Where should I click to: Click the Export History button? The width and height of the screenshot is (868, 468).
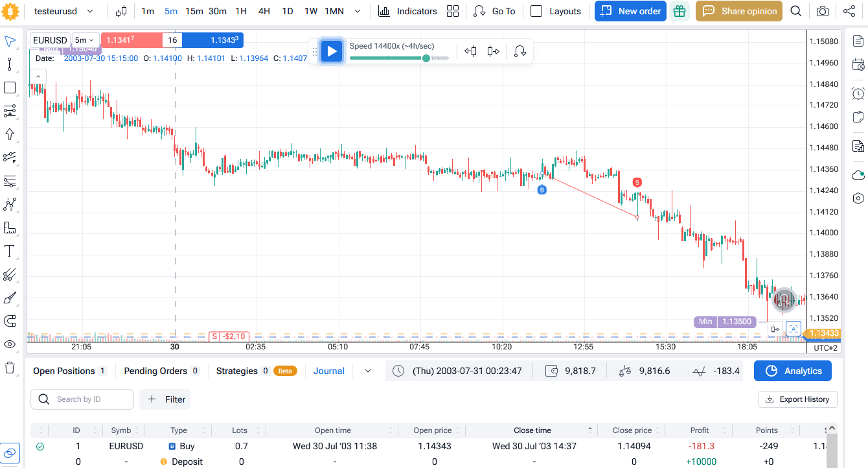[x=797, y=399]
